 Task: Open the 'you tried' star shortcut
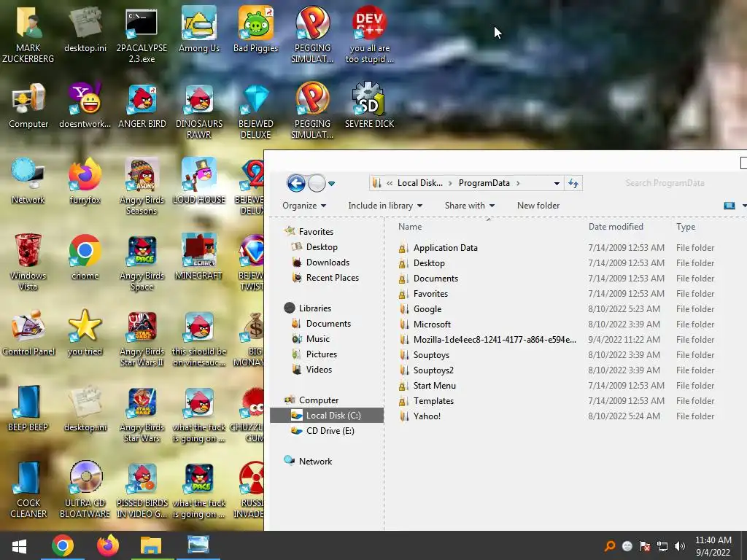(85, 332)
